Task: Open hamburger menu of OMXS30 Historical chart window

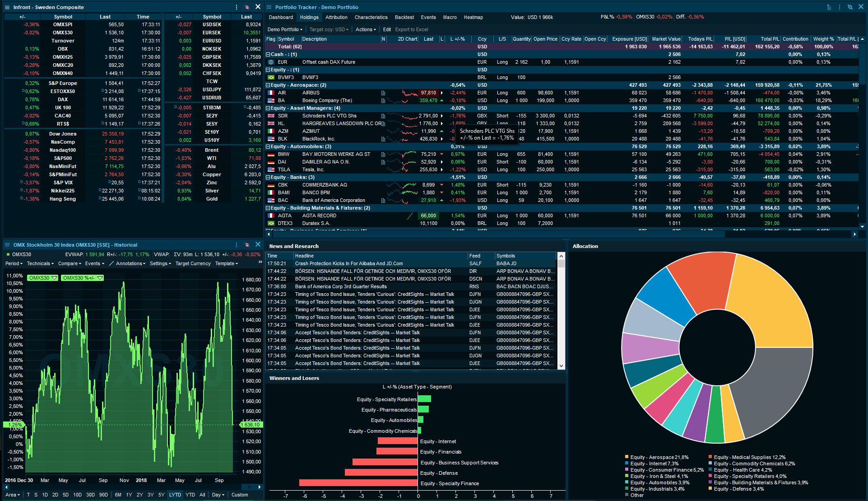Action: point(7,245)
